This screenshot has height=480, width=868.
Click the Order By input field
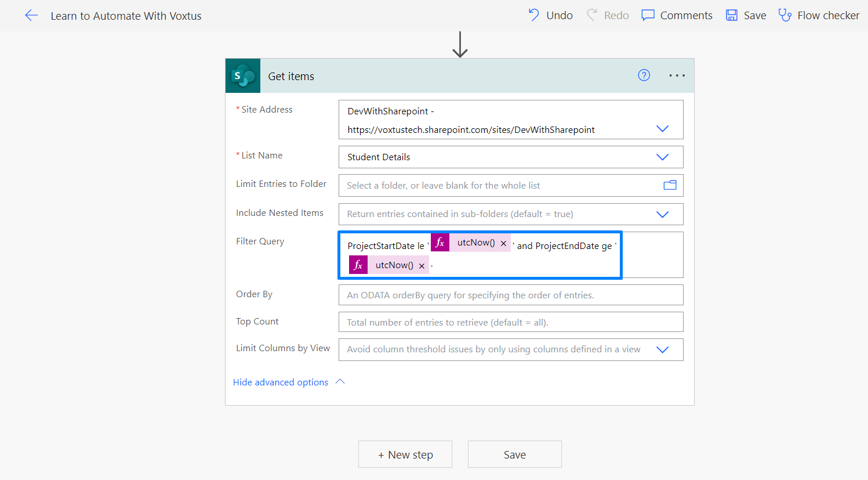click(511, 295)
